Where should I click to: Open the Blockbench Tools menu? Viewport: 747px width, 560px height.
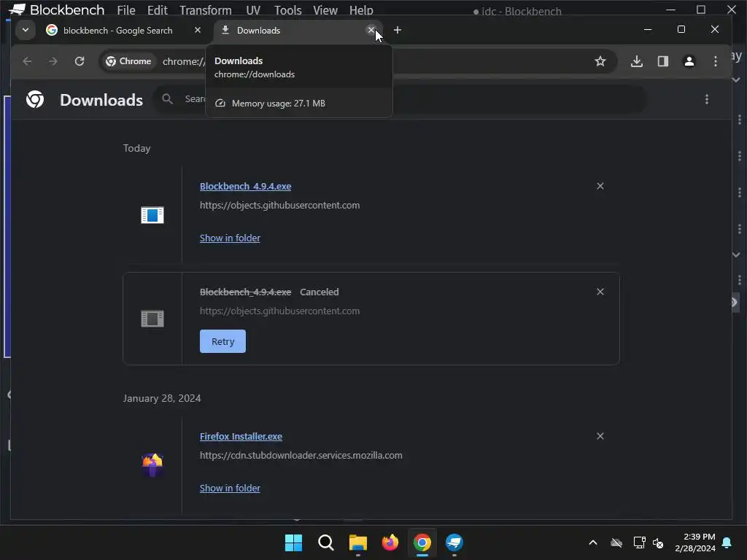(x=287, y=10)
